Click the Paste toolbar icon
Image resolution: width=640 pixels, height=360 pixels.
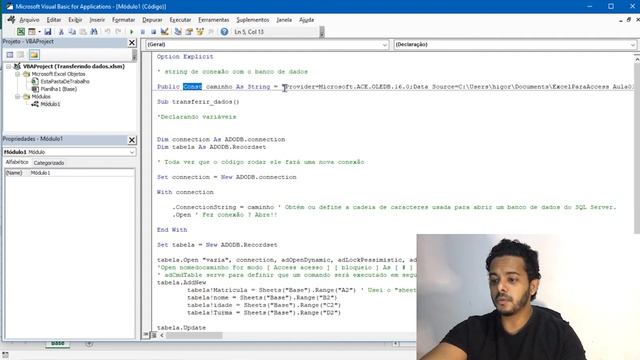coord(83,32)
